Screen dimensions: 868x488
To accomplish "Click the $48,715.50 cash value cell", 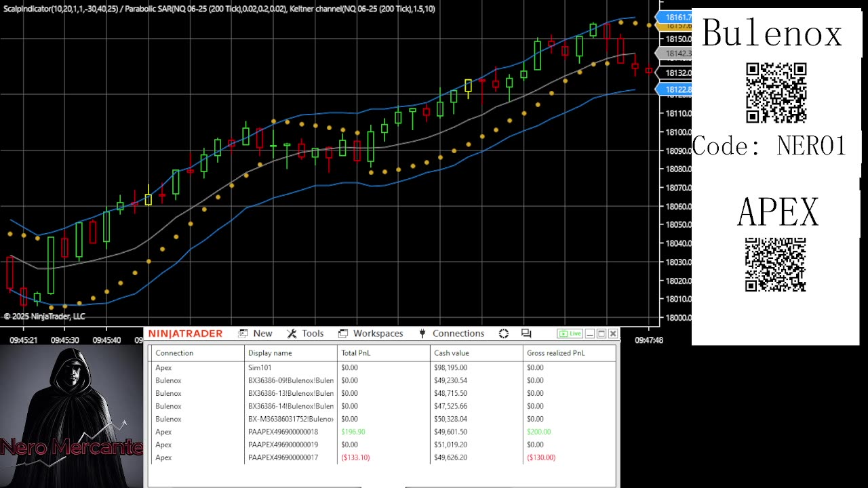I will [450, 393].
